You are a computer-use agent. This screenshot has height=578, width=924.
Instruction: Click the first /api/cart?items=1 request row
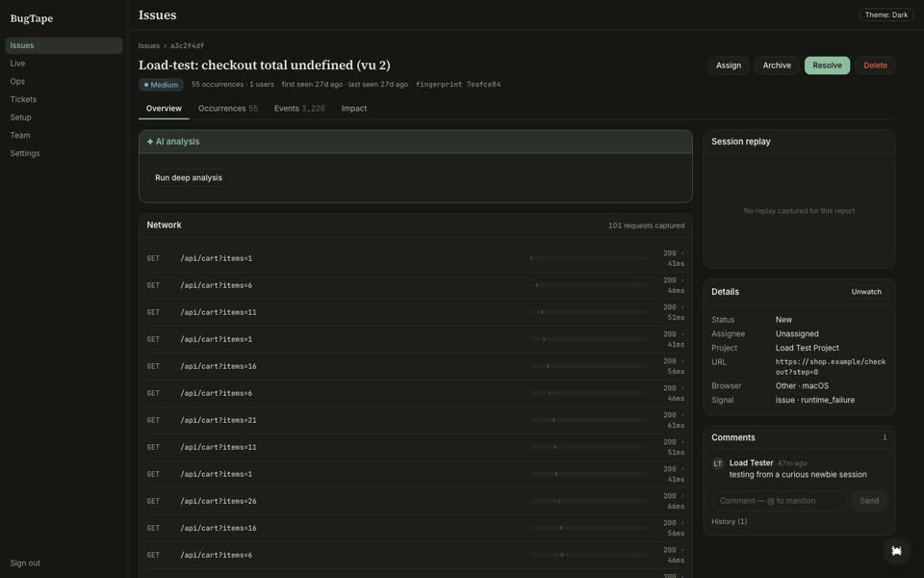416,258
